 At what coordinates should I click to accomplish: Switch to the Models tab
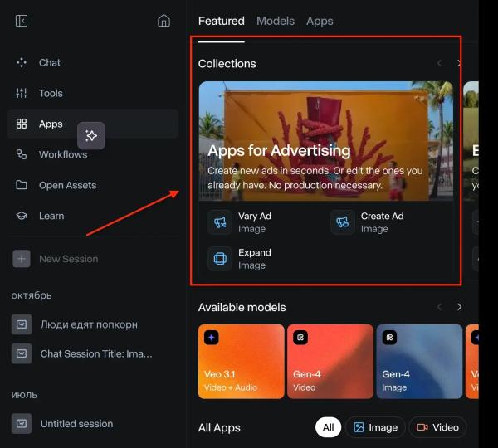275,21
